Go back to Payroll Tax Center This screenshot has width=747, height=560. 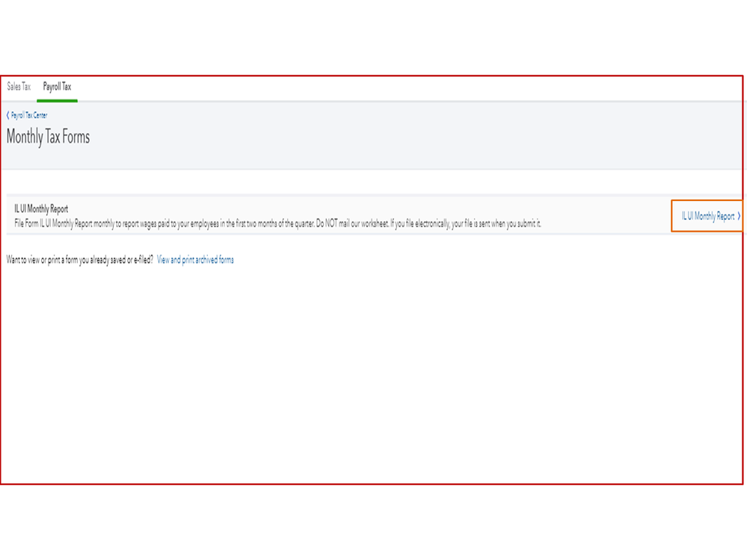27,115
